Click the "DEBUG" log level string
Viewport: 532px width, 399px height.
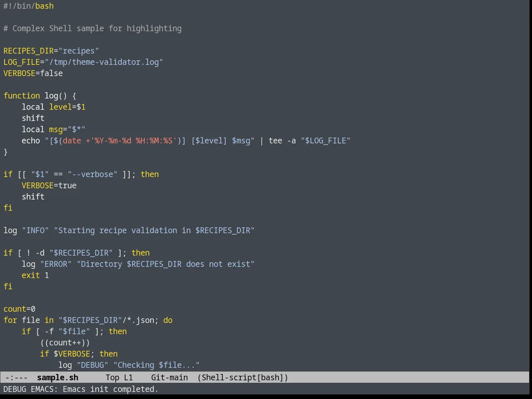(x=92, y=365)
